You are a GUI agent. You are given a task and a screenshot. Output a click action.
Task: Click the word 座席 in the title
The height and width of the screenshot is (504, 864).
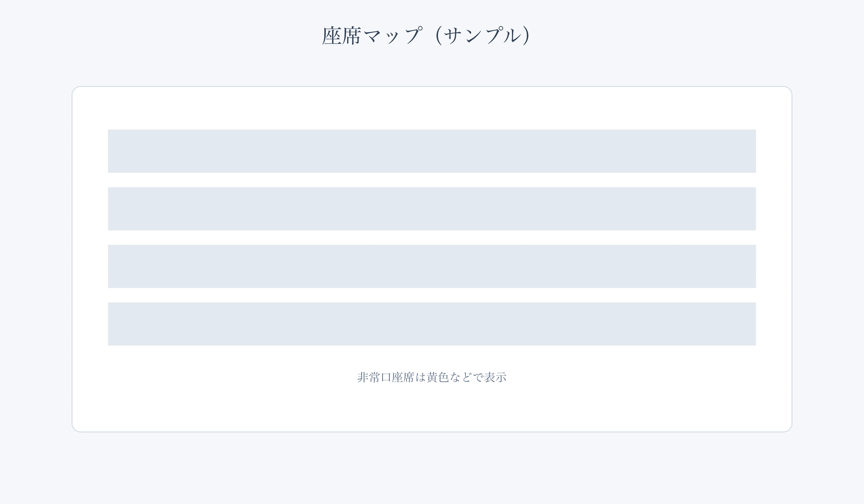342,35
